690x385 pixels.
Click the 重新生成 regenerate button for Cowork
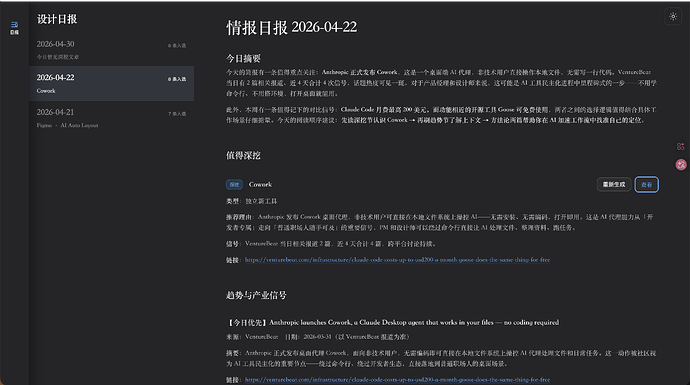pos(614,184)
